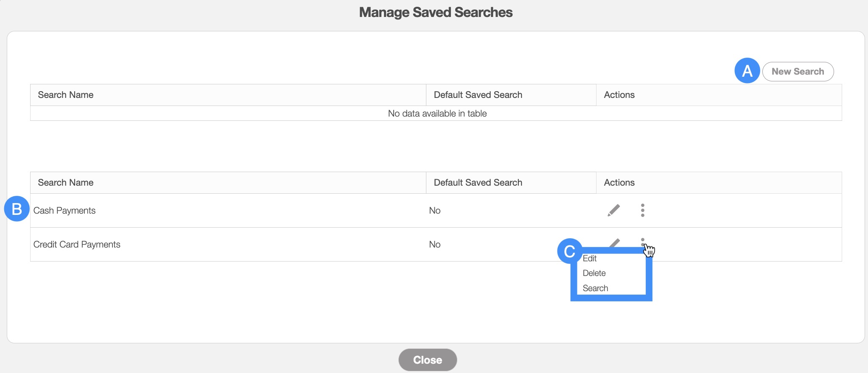Open the three-dot menu for Cash Payments
The image size is (868, 373).
(x=643, y=210)
